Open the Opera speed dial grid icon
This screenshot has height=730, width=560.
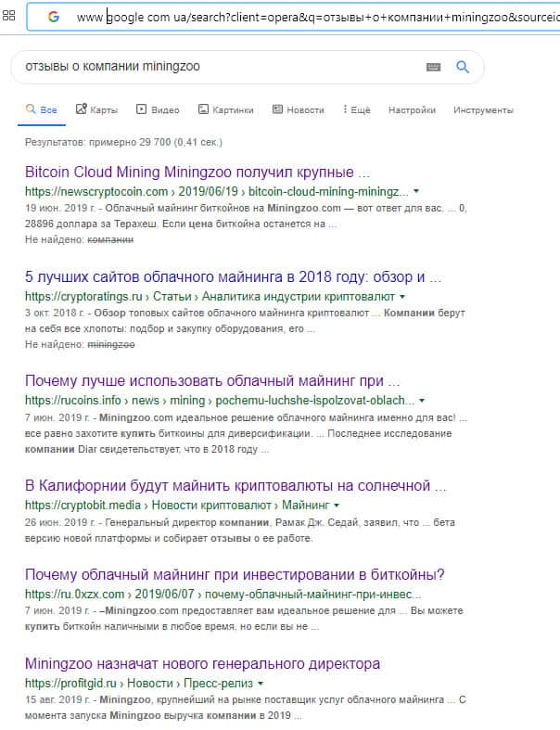coord(9,16)
